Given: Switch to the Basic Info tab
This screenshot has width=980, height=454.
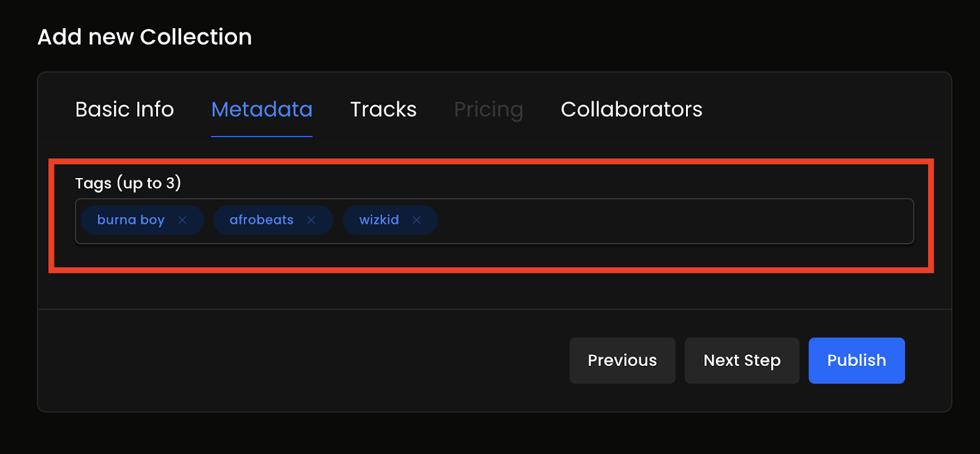Looking at the screenshot, I should point(124,110).
